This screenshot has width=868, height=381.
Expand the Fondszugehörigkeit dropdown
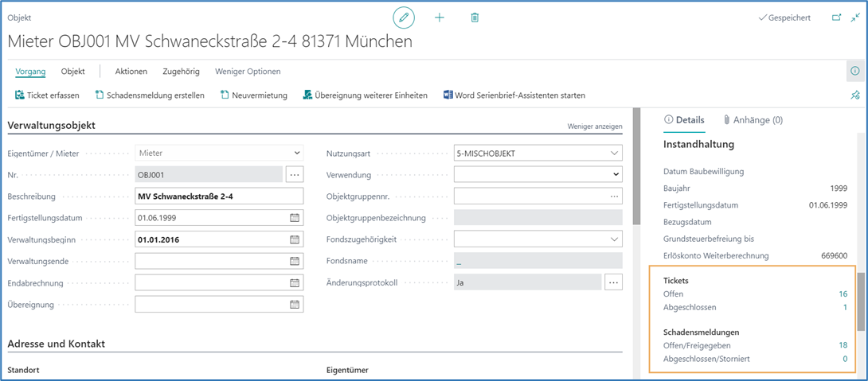point(614,239)
